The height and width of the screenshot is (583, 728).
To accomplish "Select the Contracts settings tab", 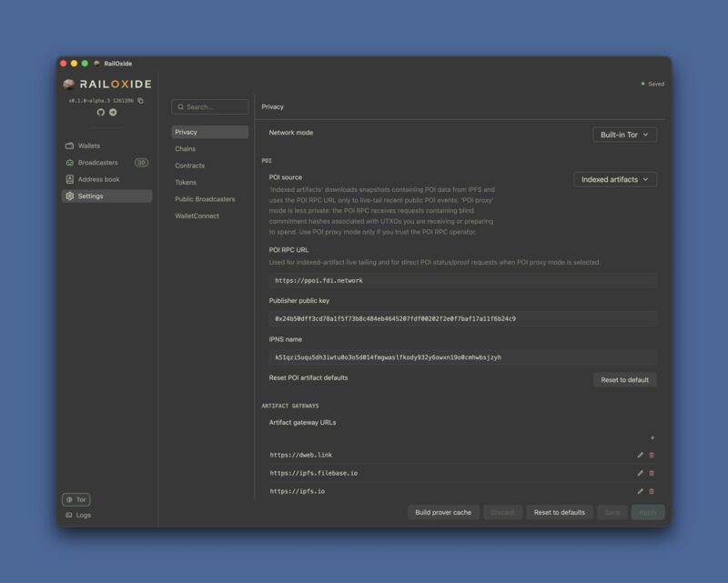I will tap(210, 166).
